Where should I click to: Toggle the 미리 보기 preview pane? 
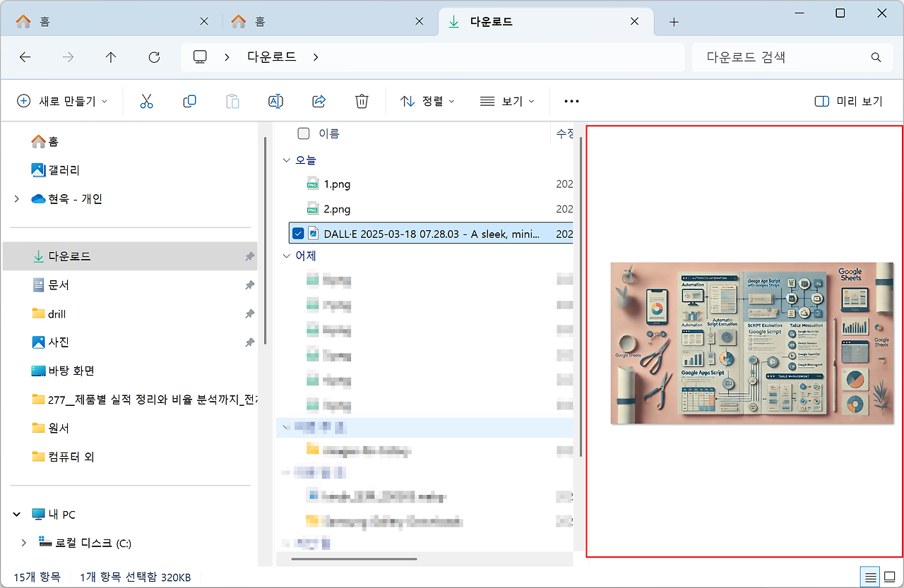(849, 101)
